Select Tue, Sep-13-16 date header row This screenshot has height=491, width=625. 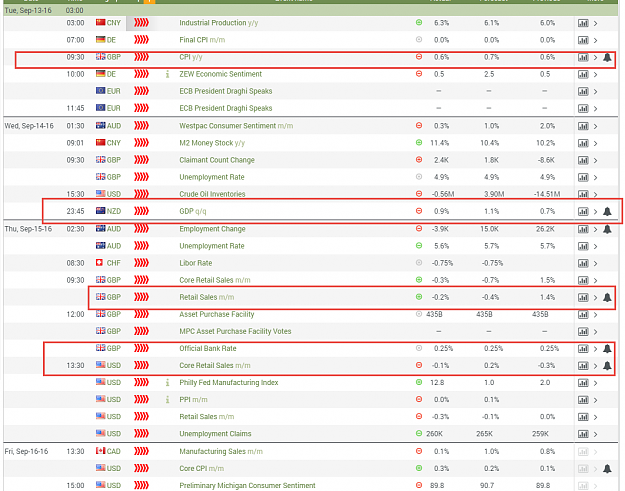[x=311, y=10]
